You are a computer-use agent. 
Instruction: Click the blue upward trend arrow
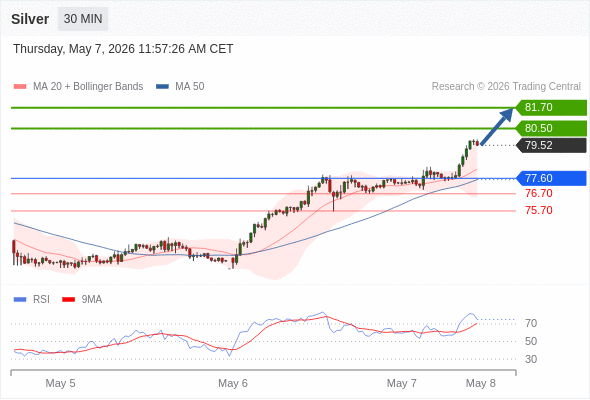497,126
